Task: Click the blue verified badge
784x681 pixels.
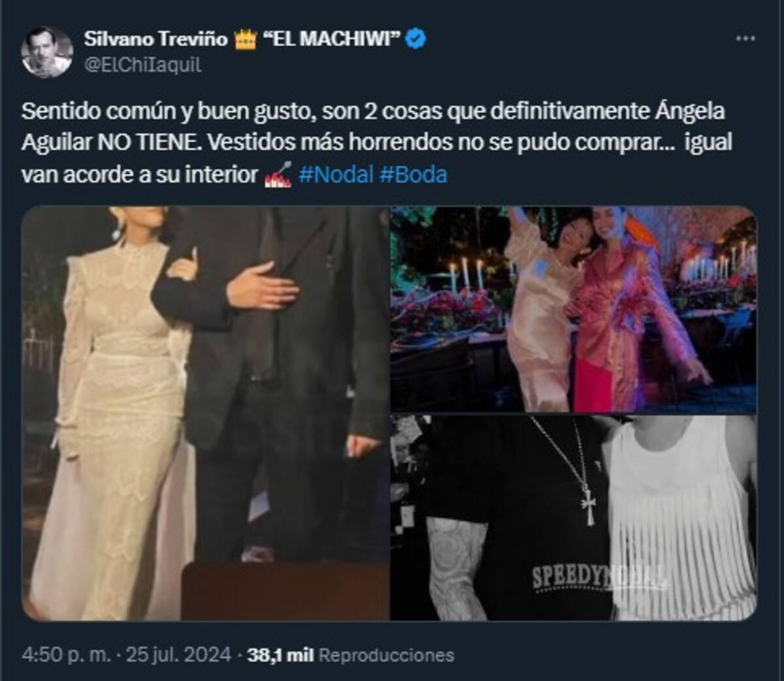Action: pos(416,39)
